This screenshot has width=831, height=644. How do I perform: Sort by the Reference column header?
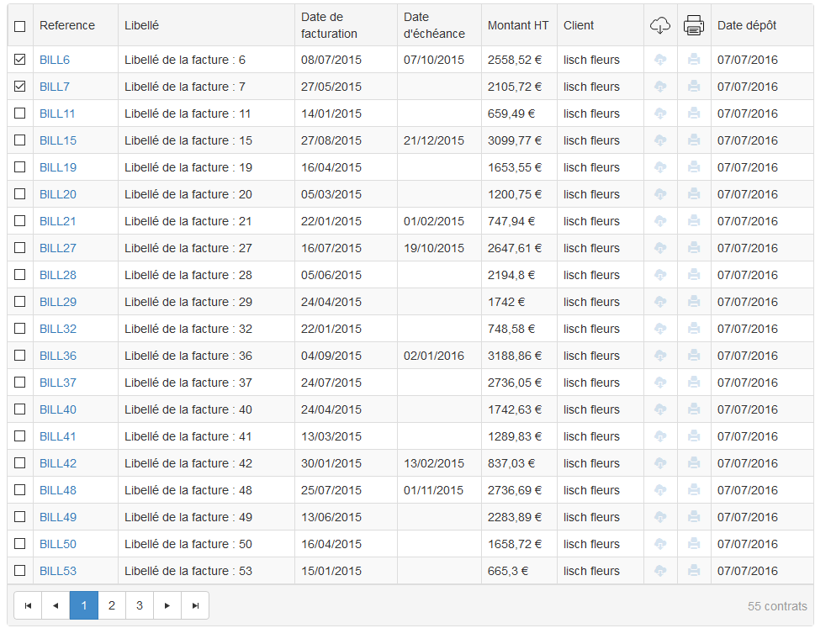click(67, 25)
